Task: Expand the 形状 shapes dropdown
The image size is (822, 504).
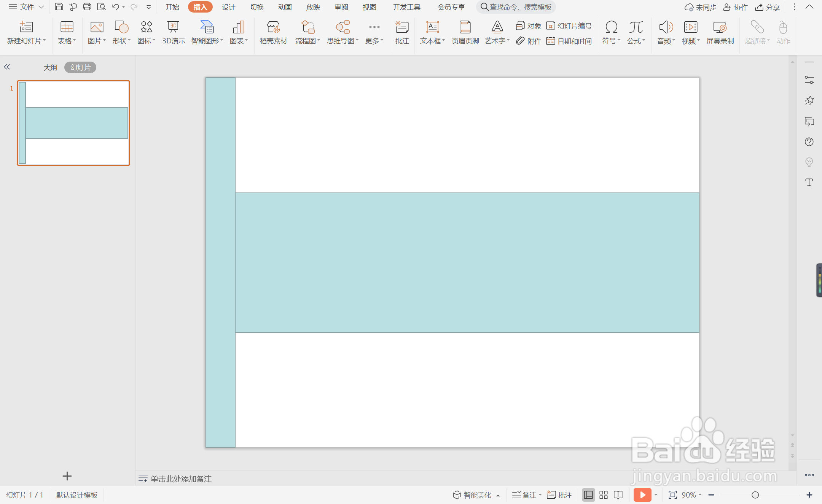Action: point(122,41)
